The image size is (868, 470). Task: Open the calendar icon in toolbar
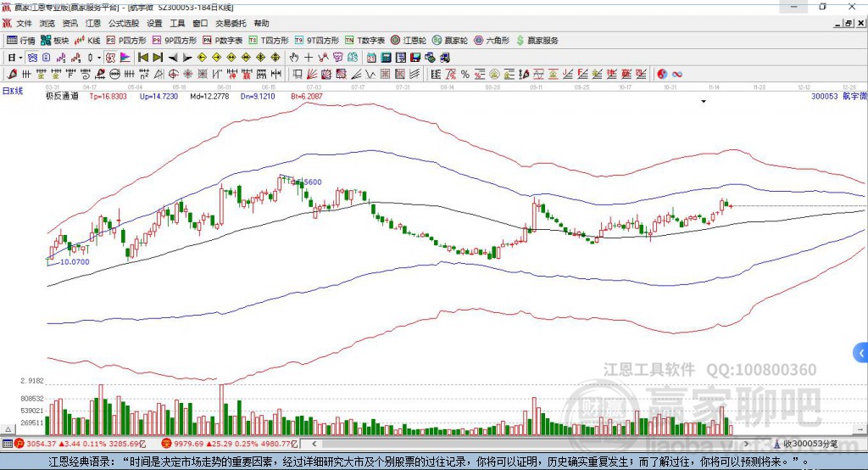371,57
